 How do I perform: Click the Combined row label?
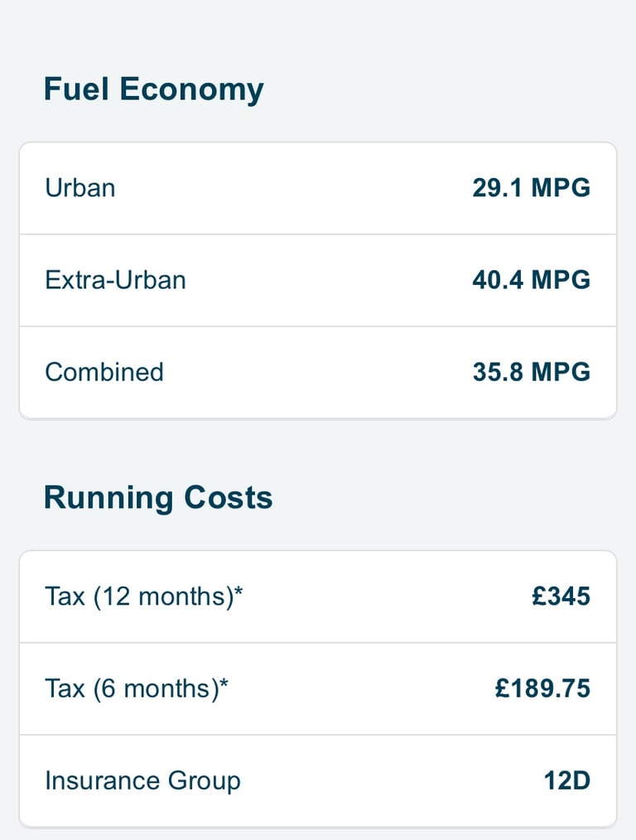[104, 372]
